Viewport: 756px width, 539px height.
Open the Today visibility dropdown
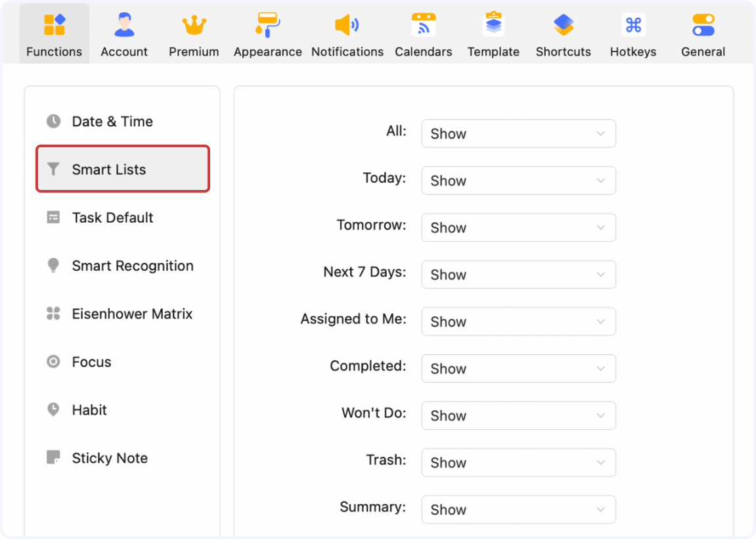click(x=518, y=180)
